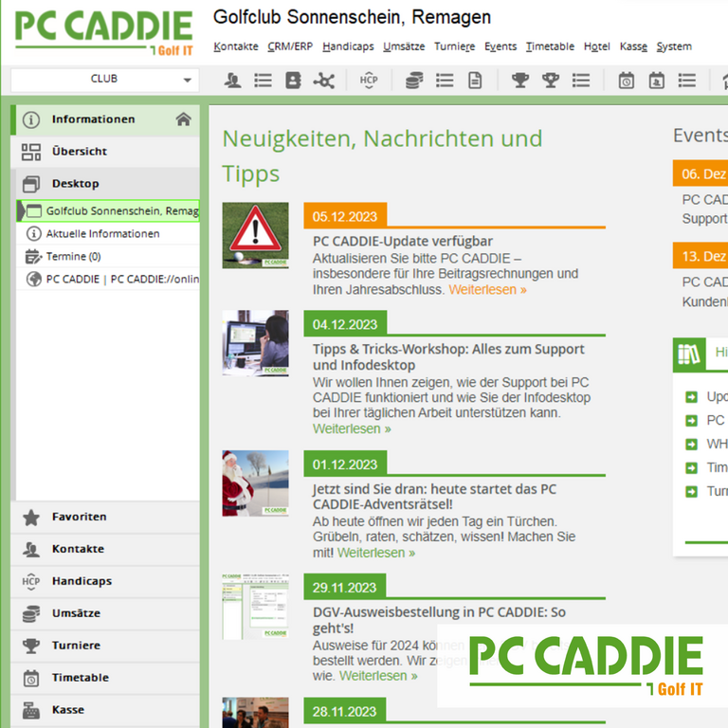
Task: Click the Handicaps HCP sidebar icon
Action: point(31,582)
